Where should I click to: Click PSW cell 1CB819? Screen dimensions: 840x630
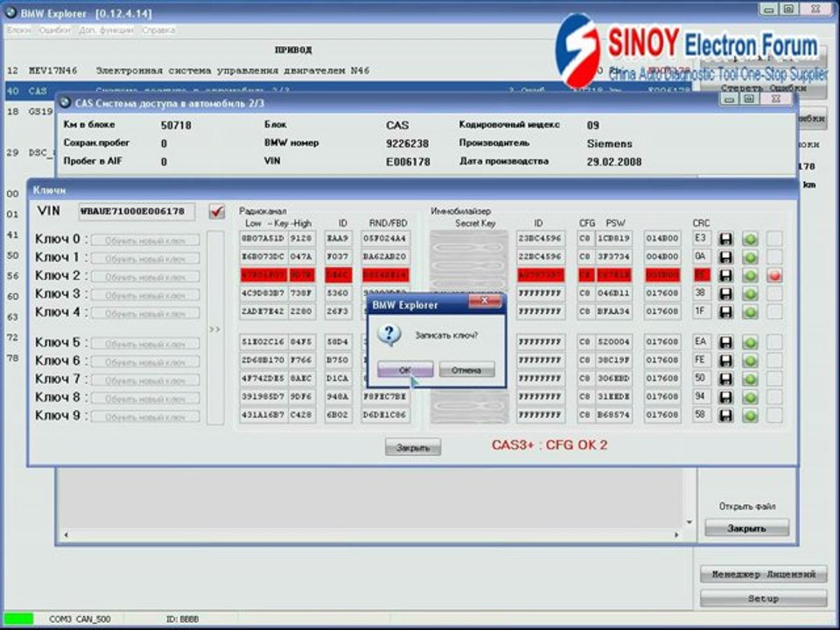coord(613,238)
